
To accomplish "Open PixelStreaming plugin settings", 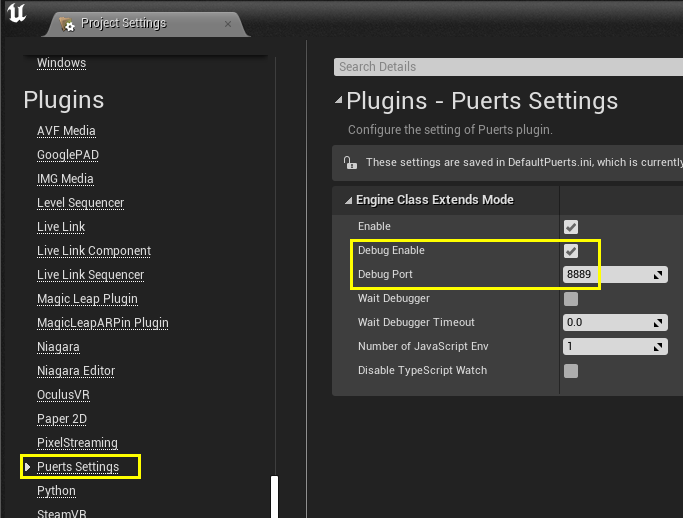I will tap(78, 443).
